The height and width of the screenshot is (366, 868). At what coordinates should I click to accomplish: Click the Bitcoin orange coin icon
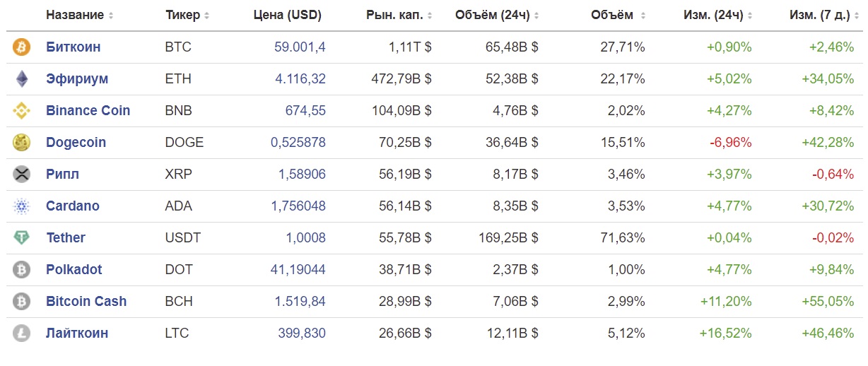tap(22, 47)
